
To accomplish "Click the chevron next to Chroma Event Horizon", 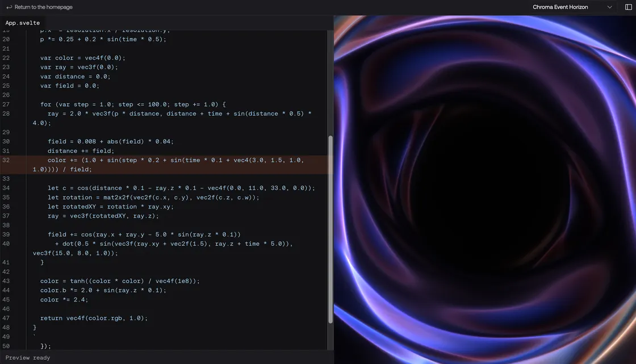I will pos(609,7).
